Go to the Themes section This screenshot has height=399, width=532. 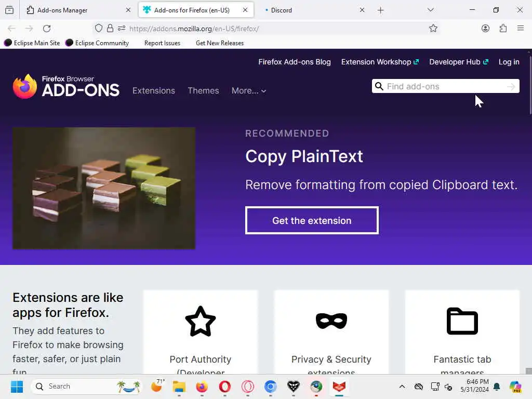203,90
